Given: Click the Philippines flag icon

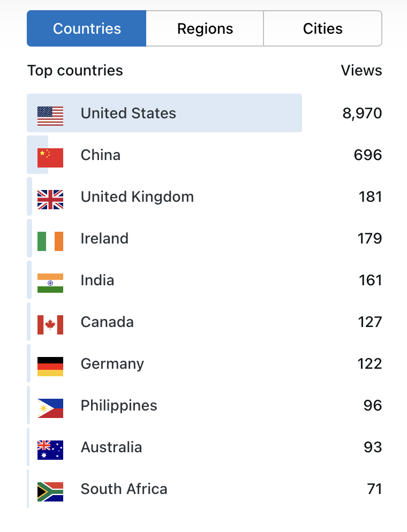Looking at the screenshot, I should 50,408.
